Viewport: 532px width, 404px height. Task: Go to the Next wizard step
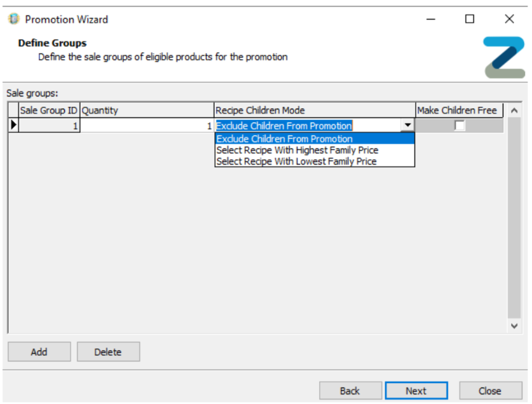[416, 391]
